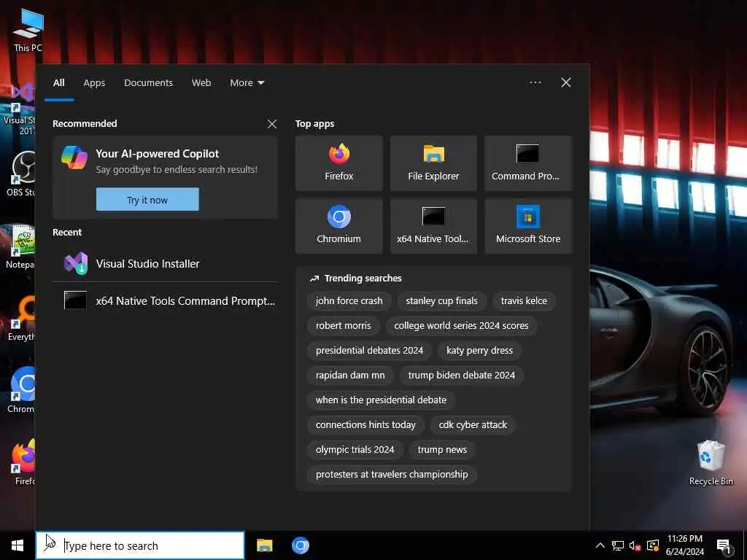
Task: Click the Try it now button
Action: click(x=147, y=200)
